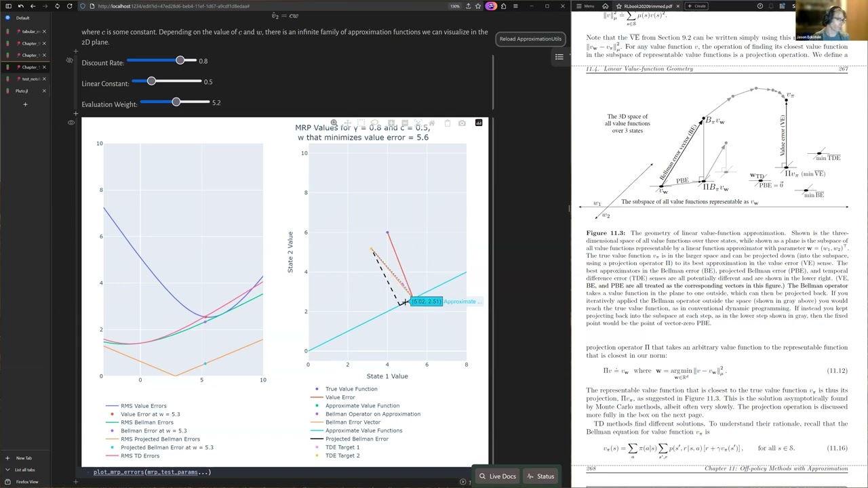Go back in browser history

[x=33, y=6]
